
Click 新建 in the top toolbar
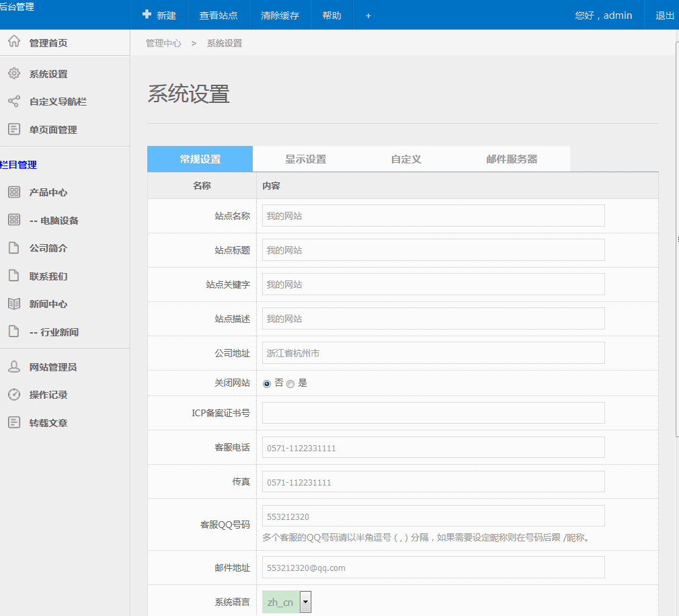pos(159,15)
